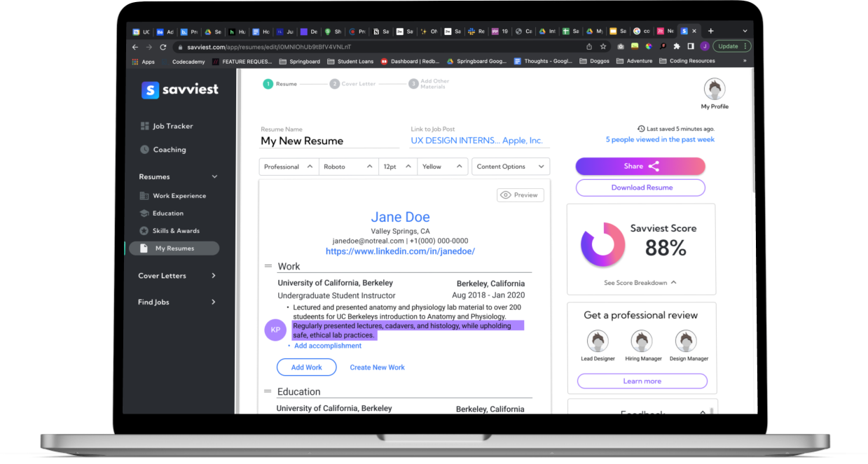Open Job Tracker in sidebar
Screen dimensions: 868x464
click(167, 126)
